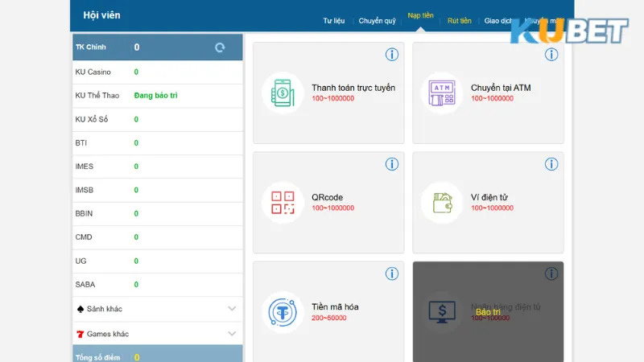Open info icon on Chuyển tại ATM card

(551, 55)
